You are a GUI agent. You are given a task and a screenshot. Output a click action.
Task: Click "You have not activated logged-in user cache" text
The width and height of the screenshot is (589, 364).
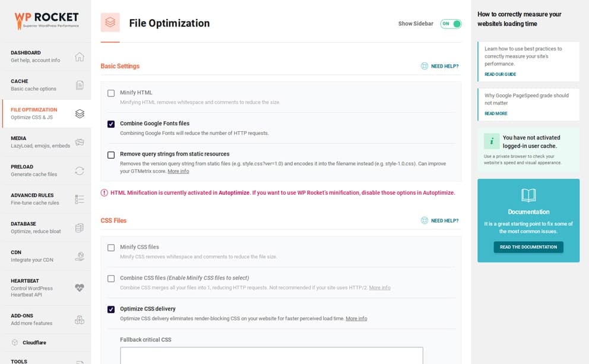531,141
